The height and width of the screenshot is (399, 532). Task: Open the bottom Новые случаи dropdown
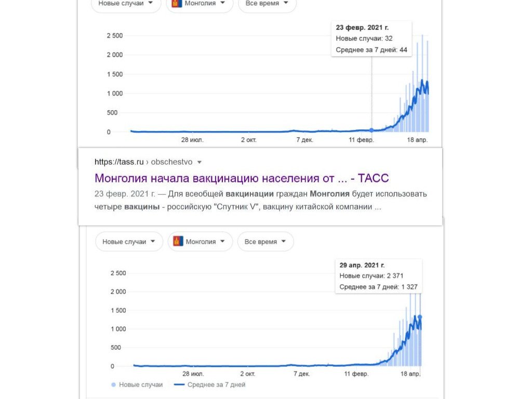tap(129, 242)
